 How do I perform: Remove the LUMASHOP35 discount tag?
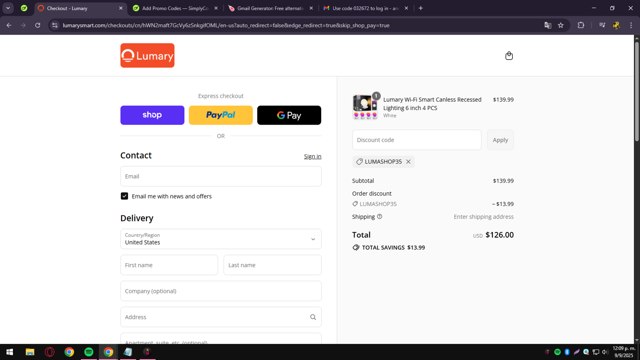click(408, 162)
